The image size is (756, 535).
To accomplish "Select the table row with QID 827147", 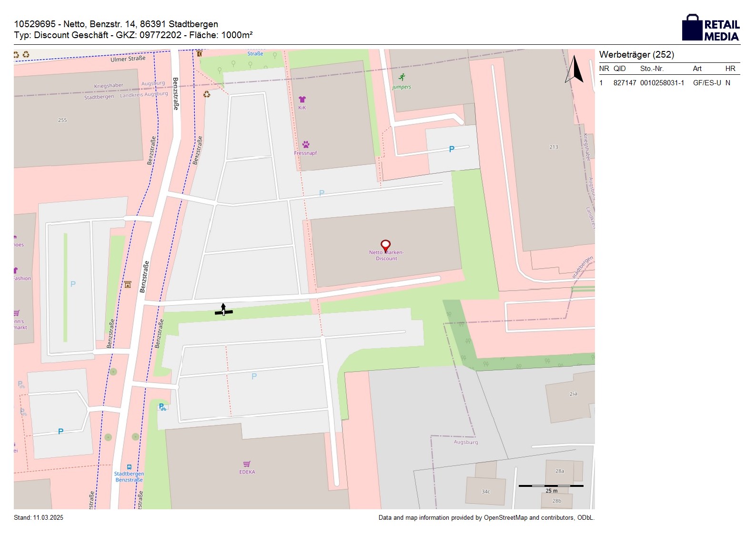I will [x=669, y=83].
